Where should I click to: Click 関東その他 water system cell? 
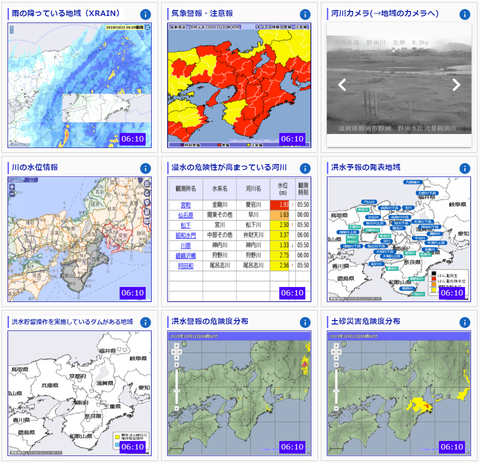220,215
